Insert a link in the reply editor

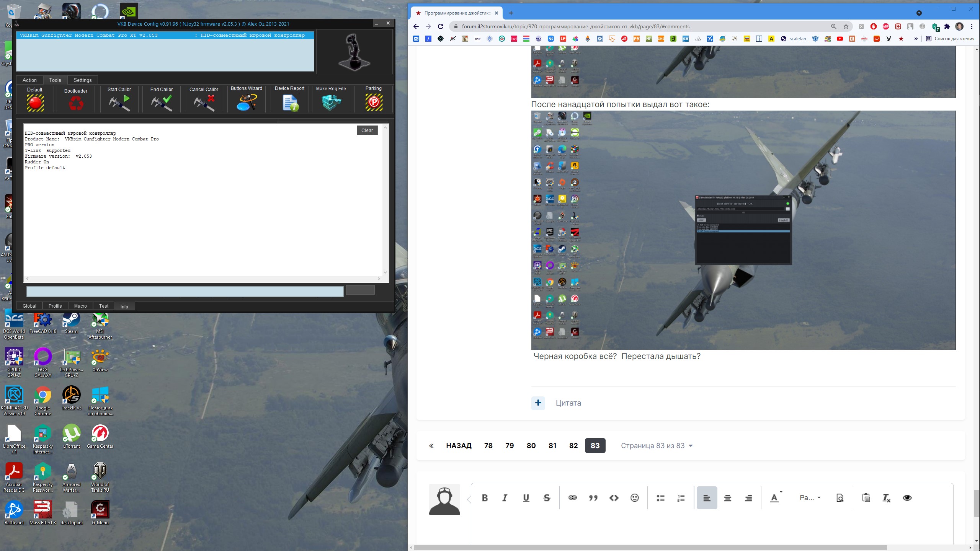point(573,498)
